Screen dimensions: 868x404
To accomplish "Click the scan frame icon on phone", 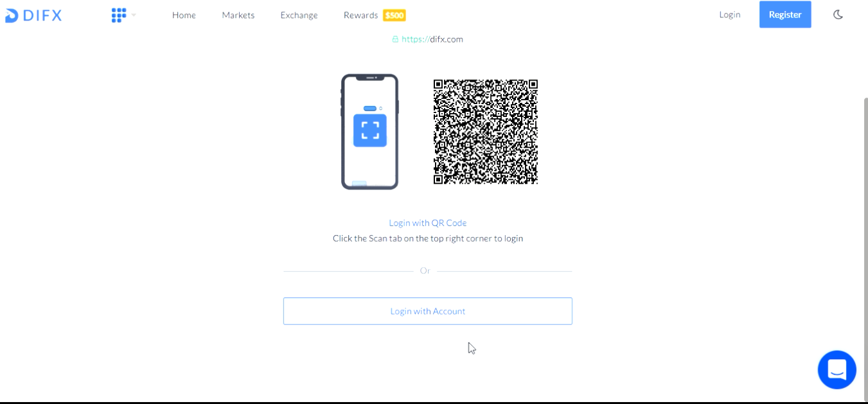I will click(370, 130).
